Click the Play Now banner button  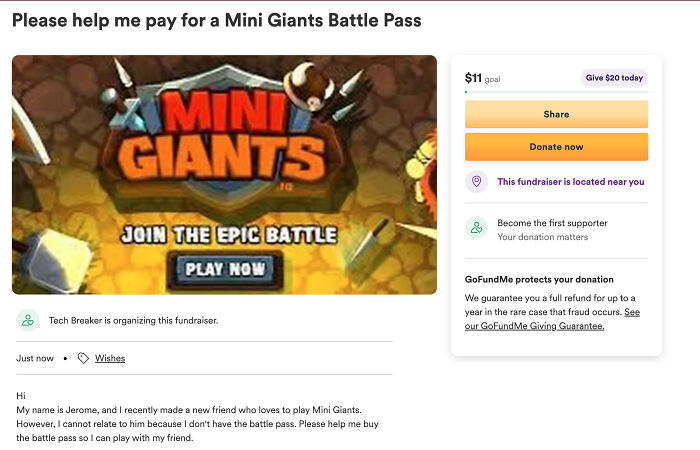[x=227, y=269]
